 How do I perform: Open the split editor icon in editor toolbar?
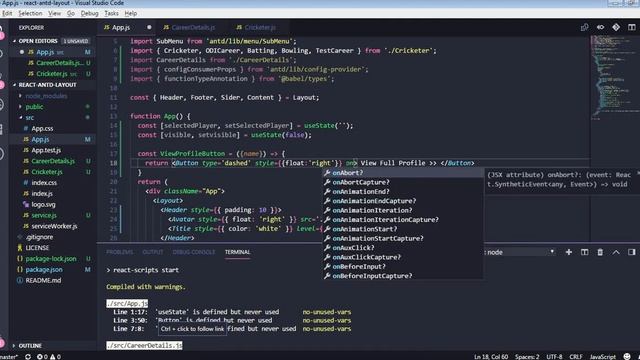pos(631,27)
